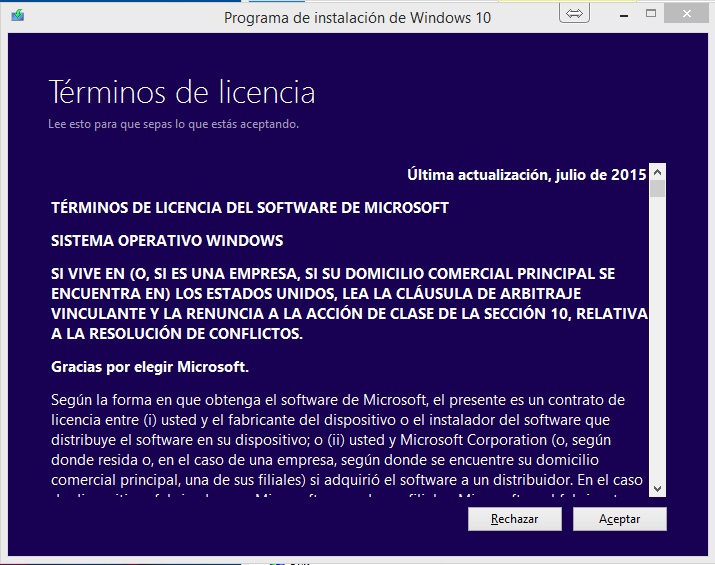Click the 'Términos de licencia' heading
Viewport: 715px width, 565px height.
(181, 92)
